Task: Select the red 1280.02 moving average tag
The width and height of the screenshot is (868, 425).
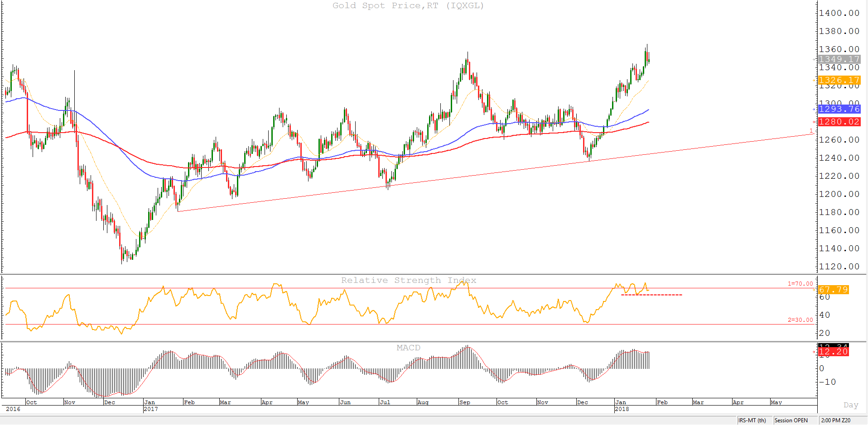Action: click(839, 122)
